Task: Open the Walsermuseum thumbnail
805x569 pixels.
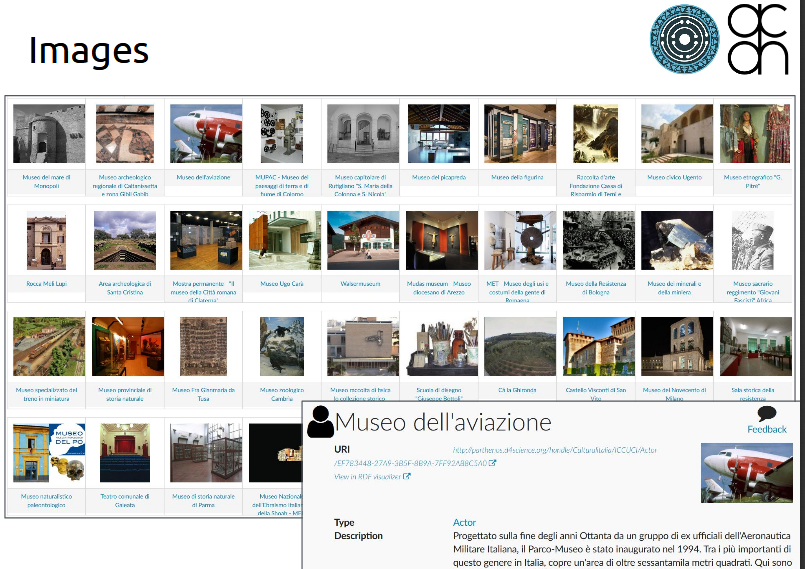Action: tap(363, 240)
